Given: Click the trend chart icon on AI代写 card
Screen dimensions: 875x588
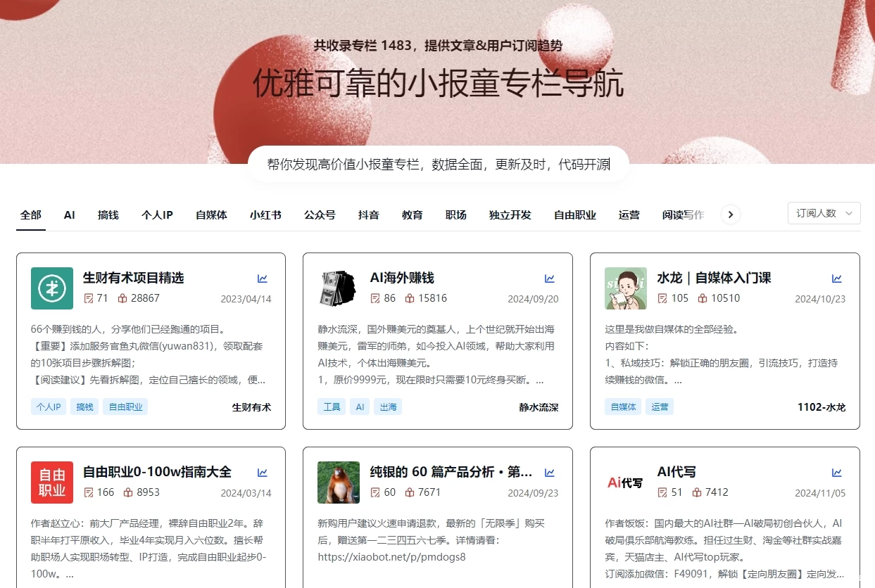Looking at the screenshot, I should (x=836, y=473).
